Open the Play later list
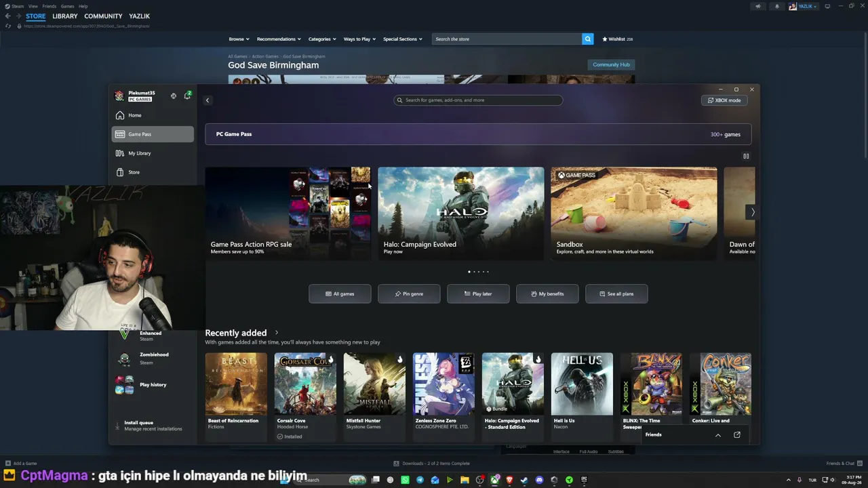The width and height of the screenshot is (868, 488). 478,293
